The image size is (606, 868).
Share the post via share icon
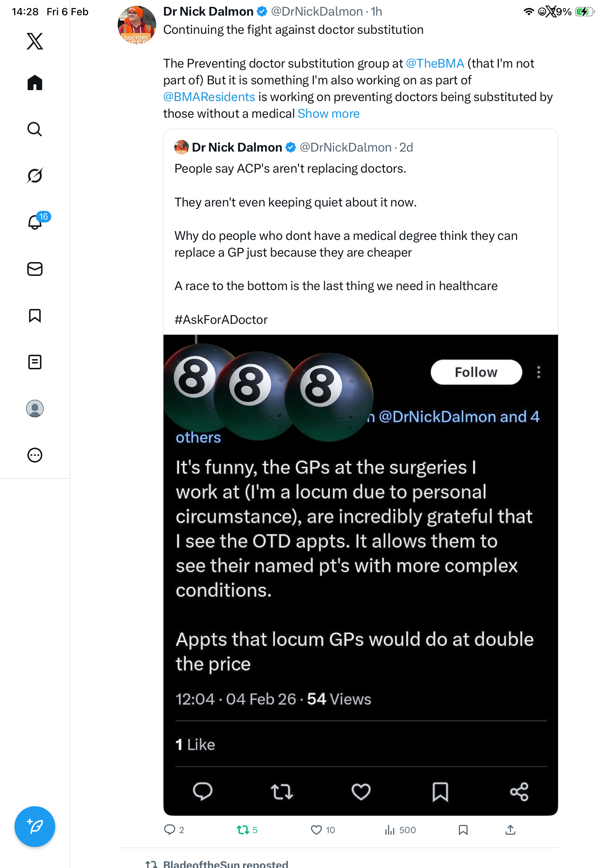[x=510, y=830]
